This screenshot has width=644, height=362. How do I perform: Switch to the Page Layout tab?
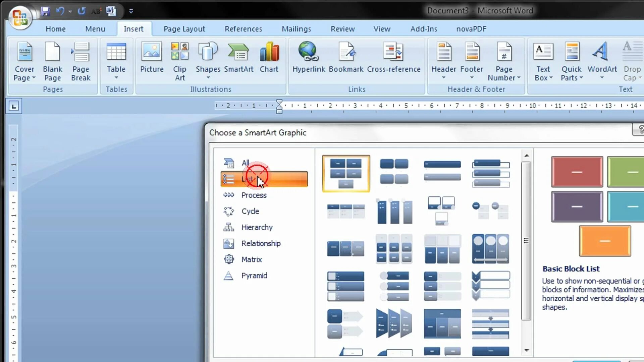[184, 29]
